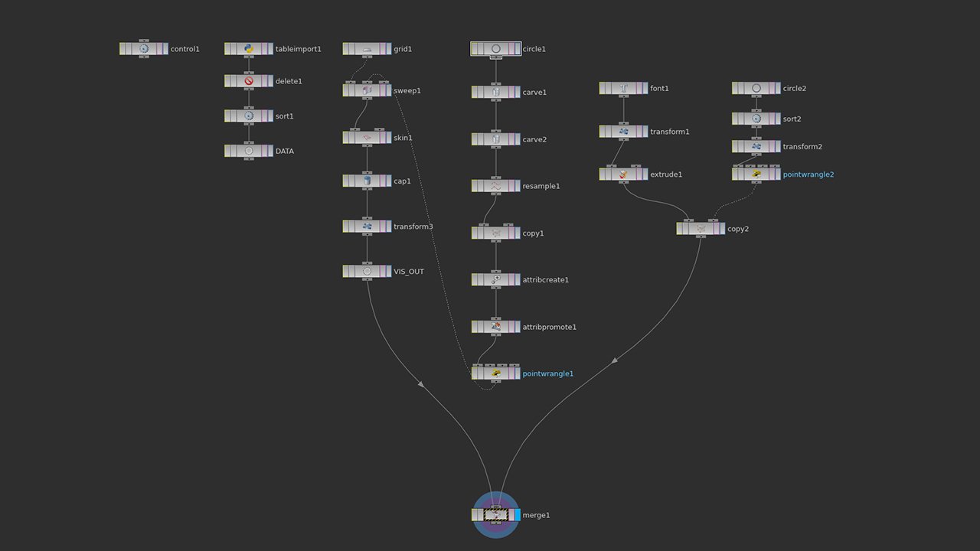The height and width of the screenshot is (551, 980).
Task: Click the 'resample1' node label
Action: click(x=541, y=187)
